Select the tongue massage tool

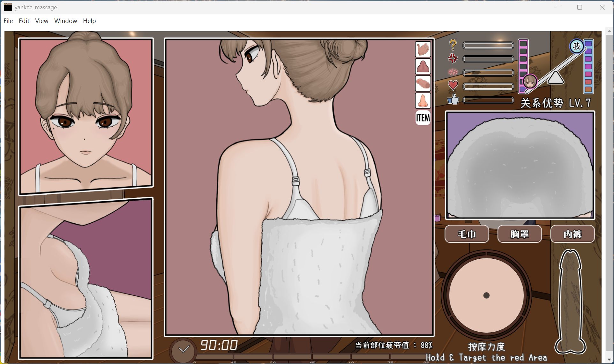click(x=423, y=66)
